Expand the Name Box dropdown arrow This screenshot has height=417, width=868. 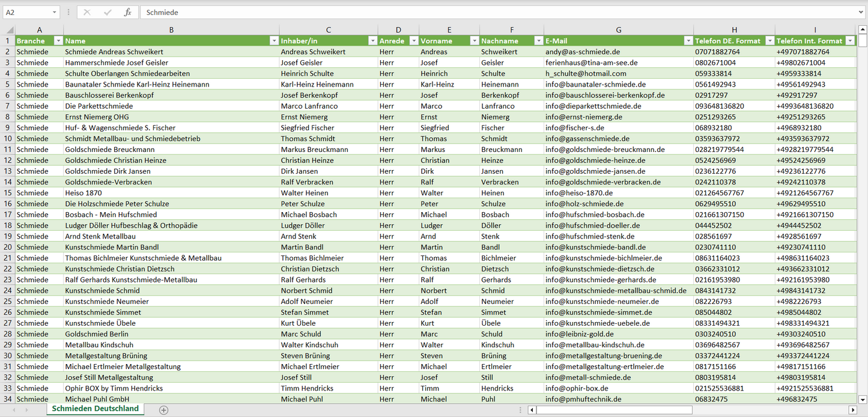point(55,12)
